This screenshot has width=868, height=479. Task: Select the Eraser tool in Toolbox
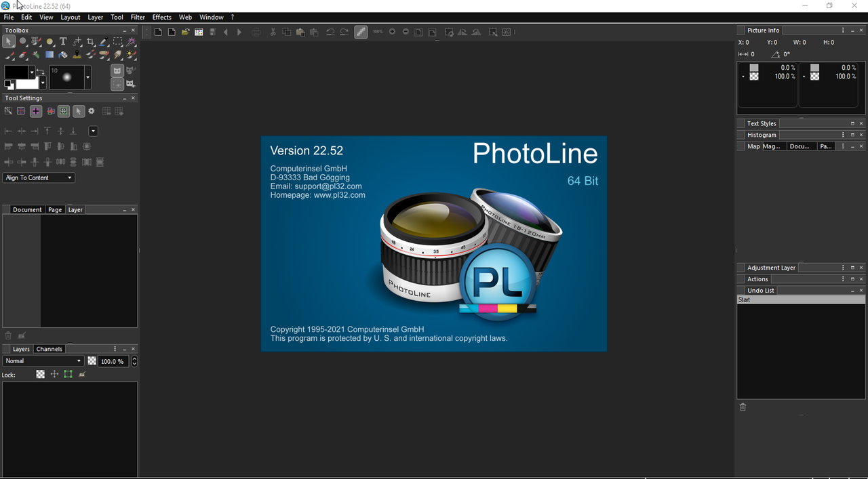[23, 55]
